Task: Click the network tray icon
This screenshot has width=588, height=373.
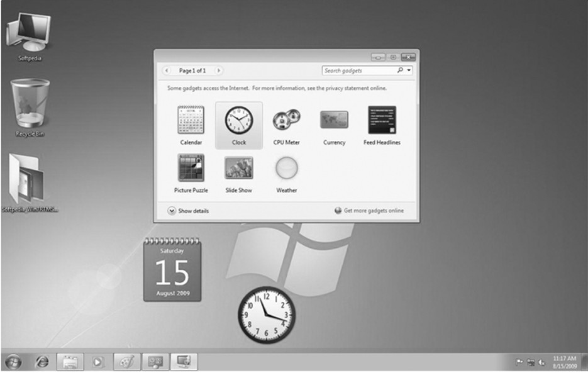Action: pyautogui.click(x=531, y=362)
